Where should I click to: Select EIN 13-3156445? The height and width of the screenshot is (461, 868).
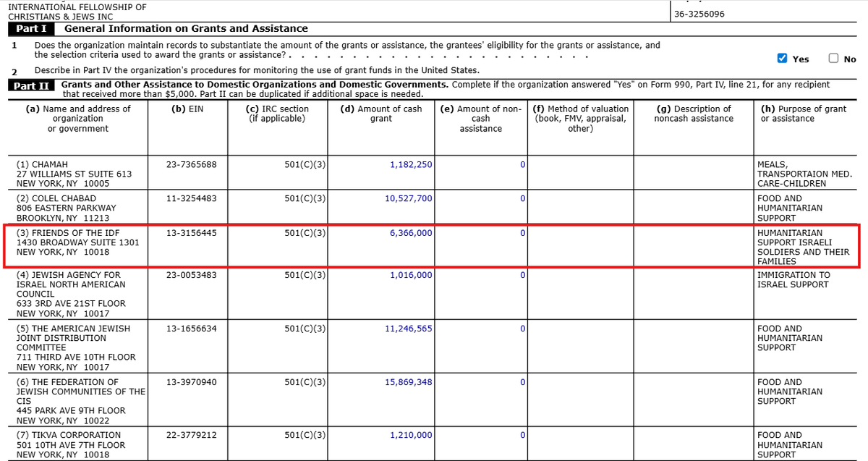coord(191,232)
